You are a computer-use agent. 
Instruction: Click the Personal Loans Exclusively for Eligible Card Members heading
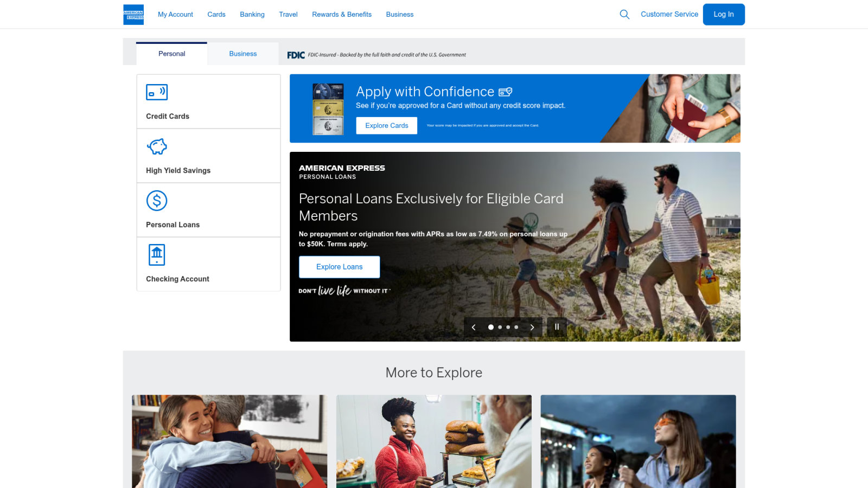point(431,207)
